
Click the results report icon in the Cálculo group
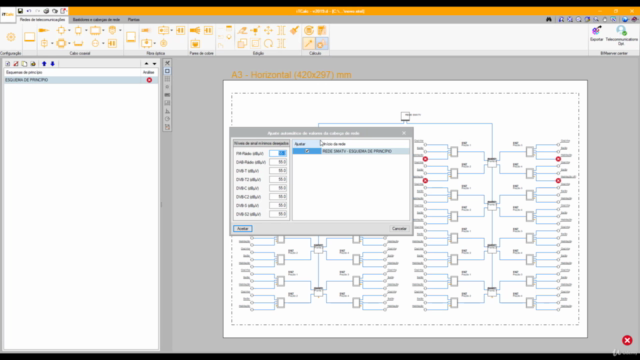[322, 30]
